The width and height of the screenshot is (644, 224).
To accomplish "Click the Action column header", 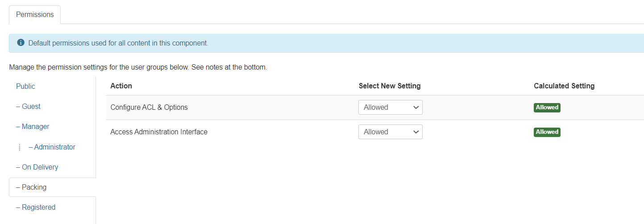I will (x=121, y=86).
